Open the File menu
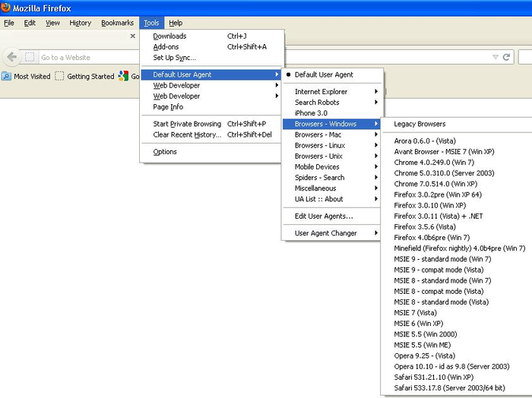This screenshot has height=398, width=532. point(9,23)
